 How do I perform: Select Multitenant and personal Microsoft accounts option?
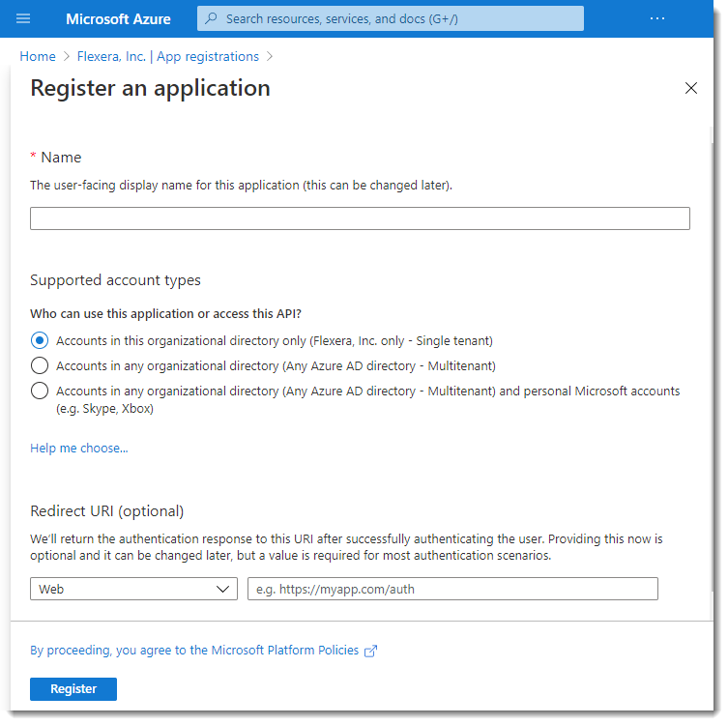tap(40, 391)
